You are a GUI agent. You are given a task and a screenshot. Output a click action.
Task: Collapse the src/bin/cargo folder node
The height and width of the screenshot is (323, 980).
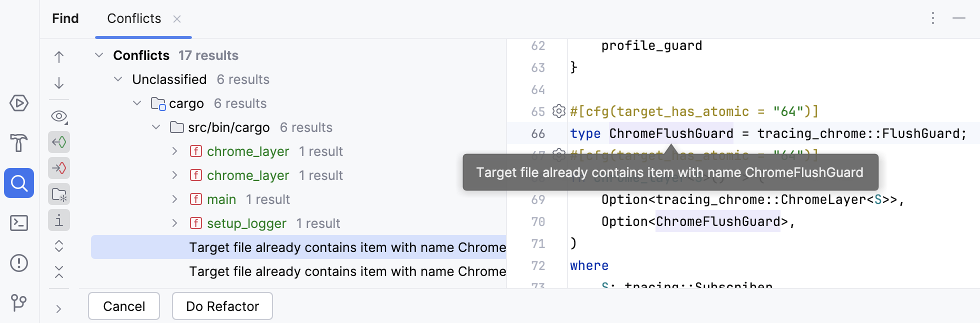point(156,127)
